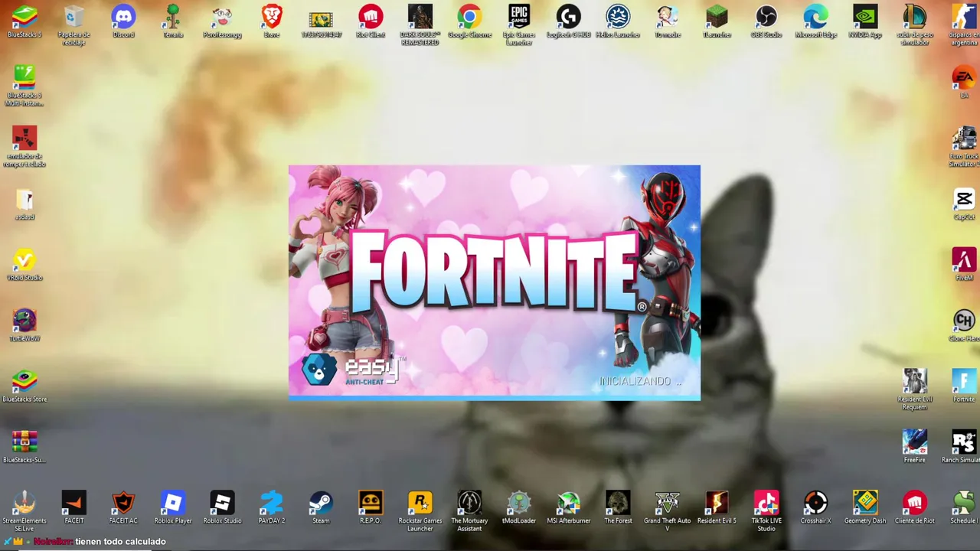
Task: Open the Steam shortcut
Action: [321, 507]
